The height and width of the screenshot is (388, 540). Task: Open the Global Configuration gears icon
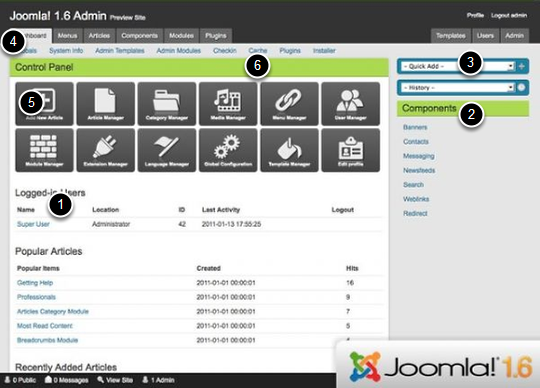[228, 150]
